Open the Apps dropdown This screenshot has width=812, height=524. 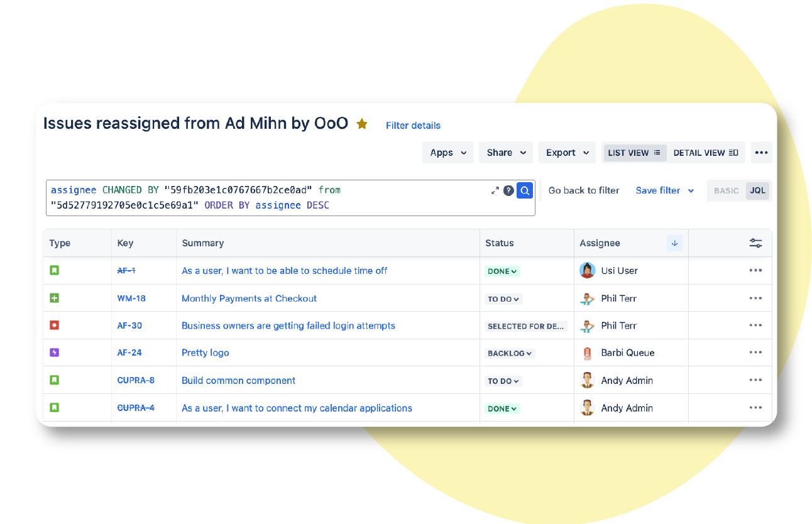pos(447,153)
